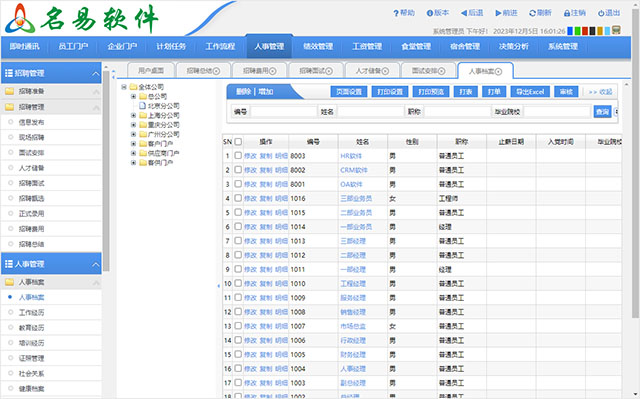Switch to the 人才储备 tab
The image size is (640, 399).
372,71
